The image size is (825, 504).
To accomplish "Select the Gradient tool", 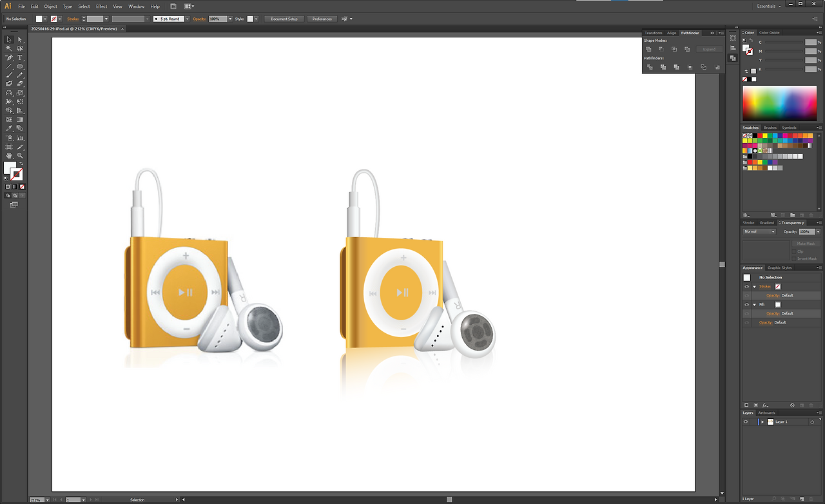I will [x=20, y=119].
